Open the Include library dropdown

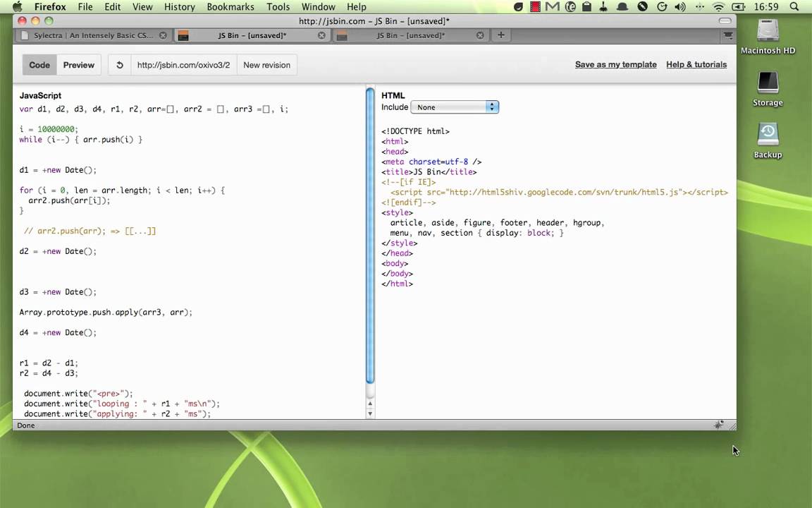point(454,107)
